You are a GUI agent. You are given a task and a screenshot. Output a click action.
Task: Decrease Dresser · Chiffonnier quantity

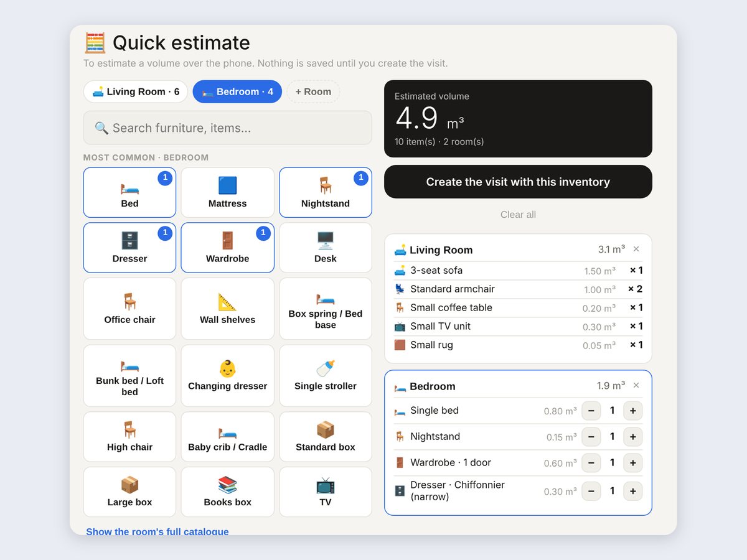coord(591,491)
